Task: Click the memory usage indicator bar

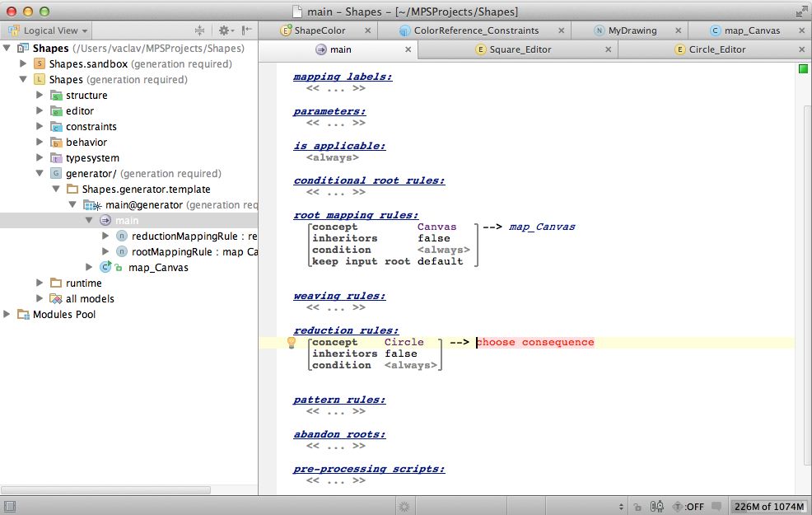Action: click(x=768, y=507)
